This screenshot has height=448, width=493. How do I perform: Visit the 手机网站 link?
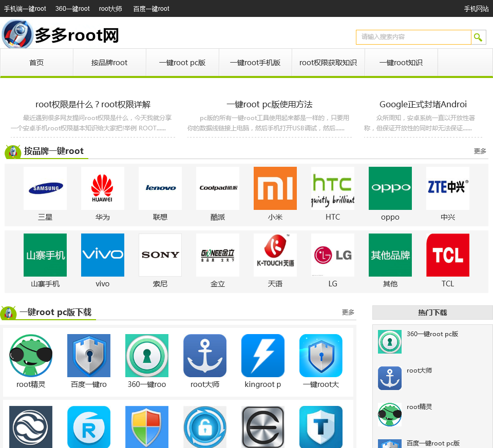[x=477, y=9]
